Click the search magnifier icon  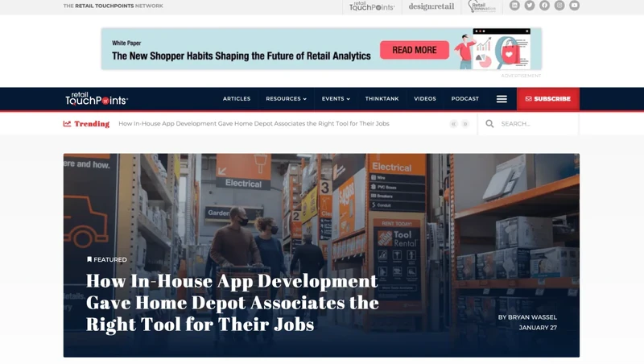[489, 124]
